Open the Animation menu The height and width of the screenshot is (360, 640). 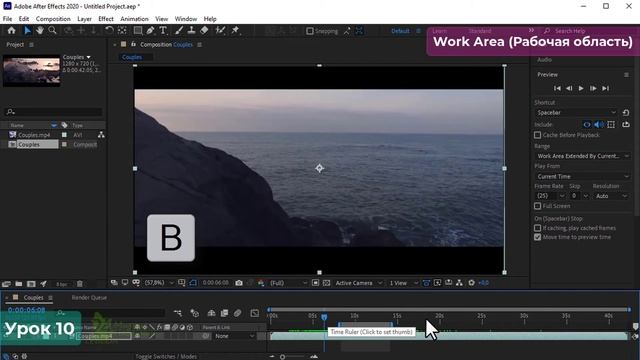(134, 19)
